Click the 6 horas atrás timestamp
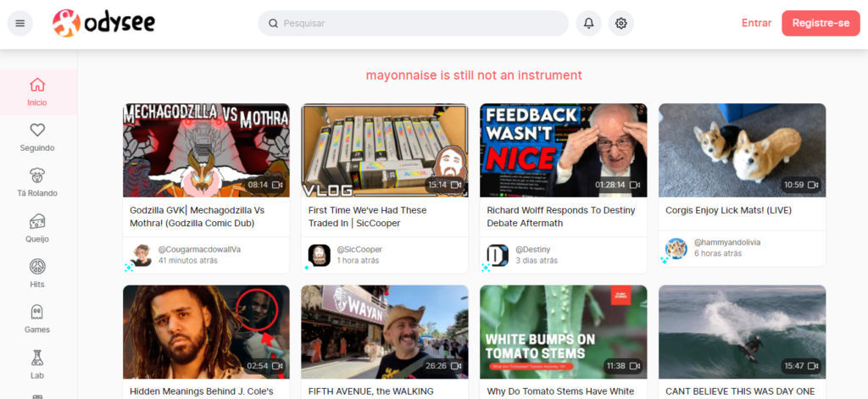This screenshot has height=399, width=868. tap(717, 253)
